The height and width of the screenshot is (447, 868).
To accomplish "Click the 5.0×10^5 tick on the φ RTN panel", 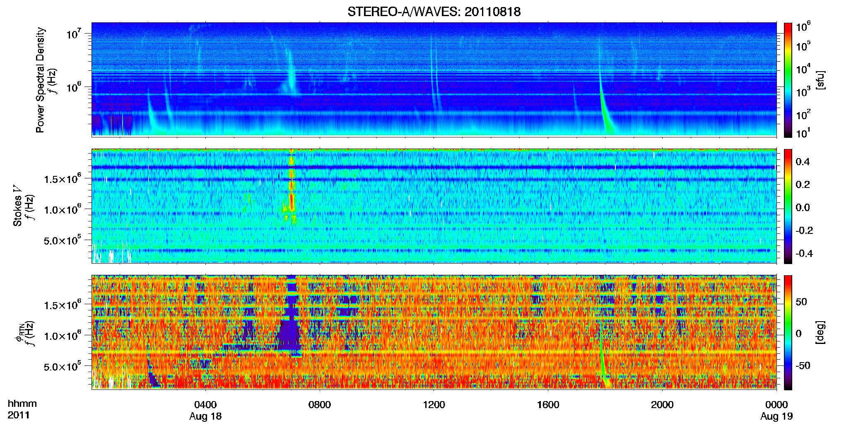I will click(x=63, y=366).
